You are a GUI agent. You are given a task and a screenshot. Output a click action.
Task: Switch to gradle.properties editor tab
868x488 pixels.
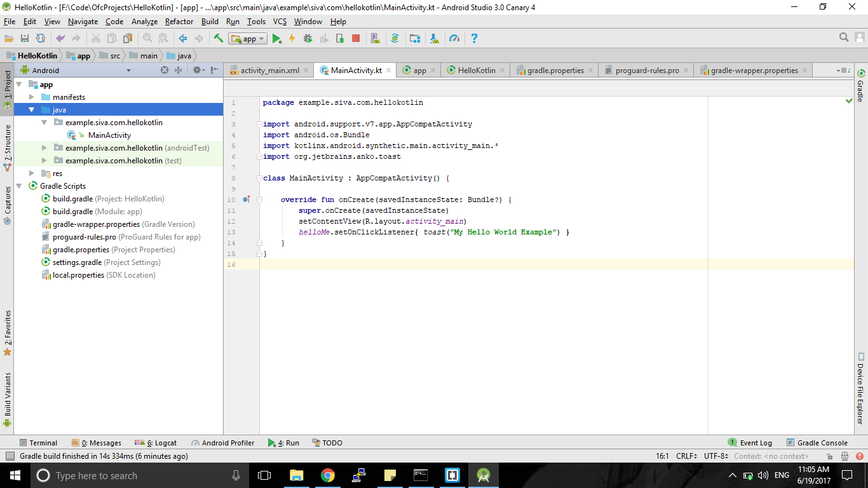555,71
